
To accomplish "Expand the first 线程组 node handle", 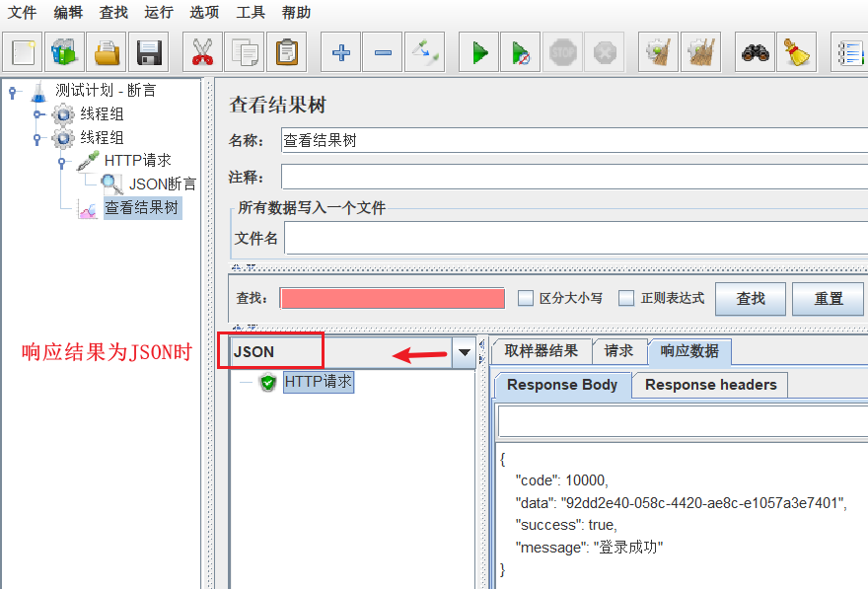I will tap(37, 114).
